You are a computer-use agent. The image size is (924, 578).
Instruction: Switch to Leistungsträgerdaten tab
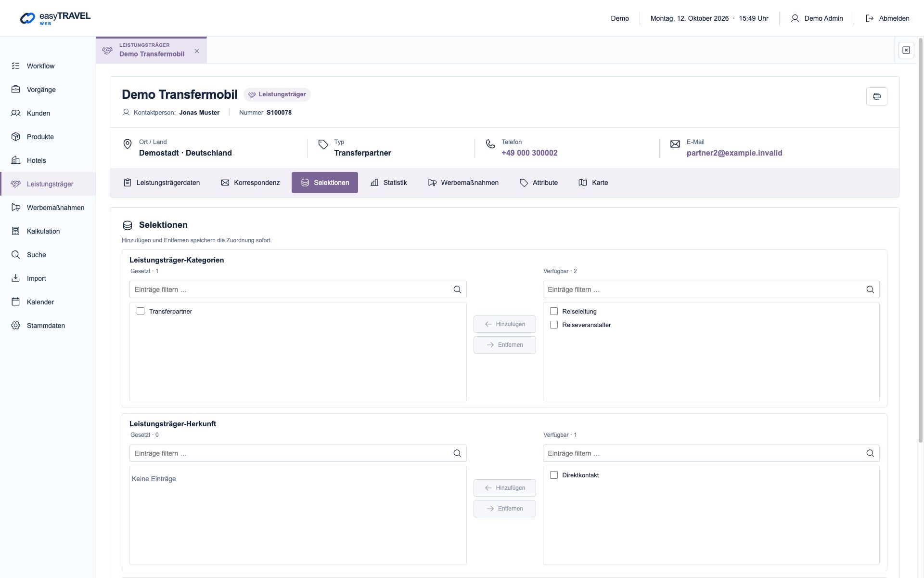[x=162, y=183]
